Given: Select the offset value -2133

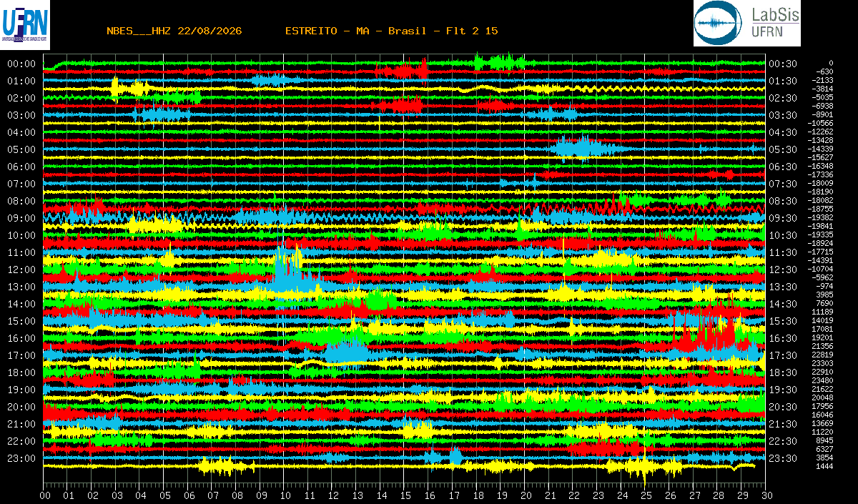Looking at the screenshot, I should coord(822,80).
